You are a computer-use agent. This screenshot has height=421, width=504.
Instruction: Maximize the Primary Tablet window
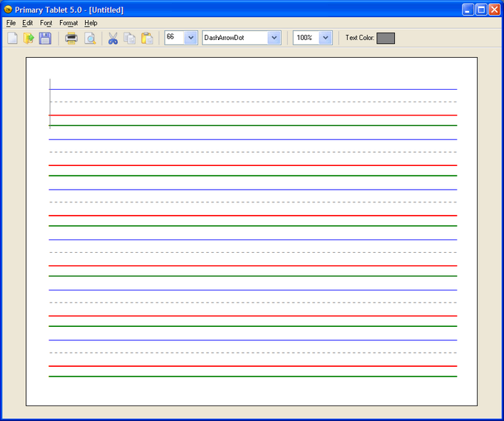click(481, 10)
